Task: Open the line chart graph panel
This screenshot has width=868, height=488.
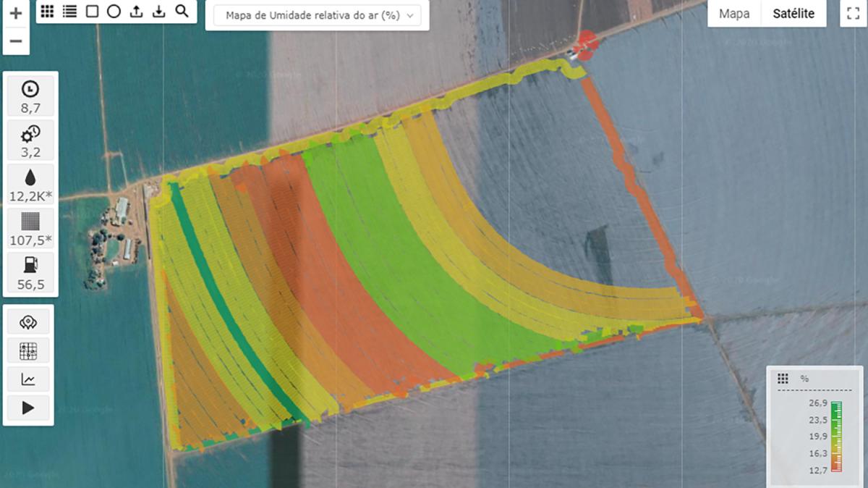Action: click(x=28, y=379)
